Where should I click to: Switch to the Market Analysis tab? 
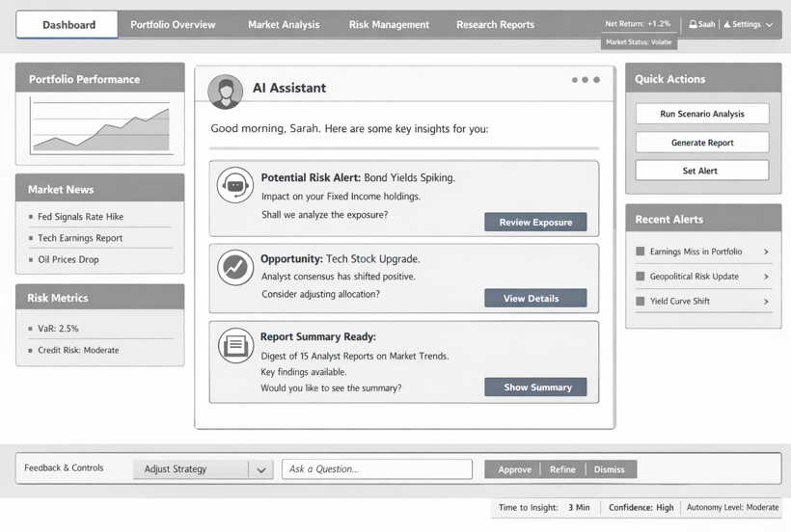pos(284,25)
